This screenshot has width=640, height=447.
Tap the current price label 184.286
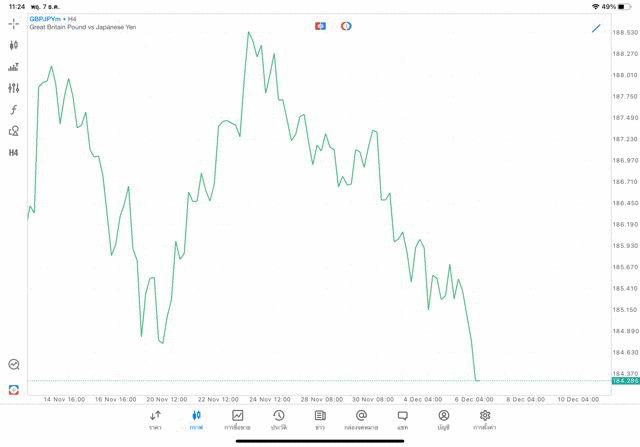tap(624, 381)
